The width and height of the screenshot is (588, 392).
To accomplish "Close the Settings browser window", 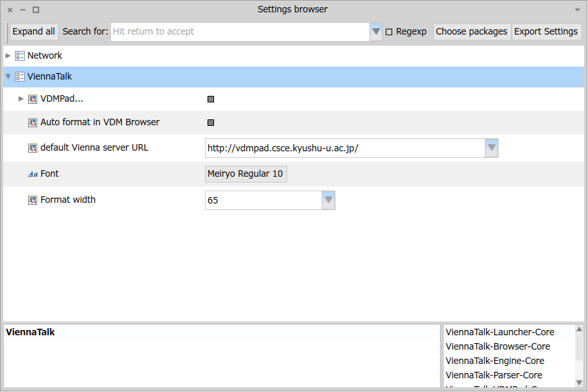I will click(10, 10).
